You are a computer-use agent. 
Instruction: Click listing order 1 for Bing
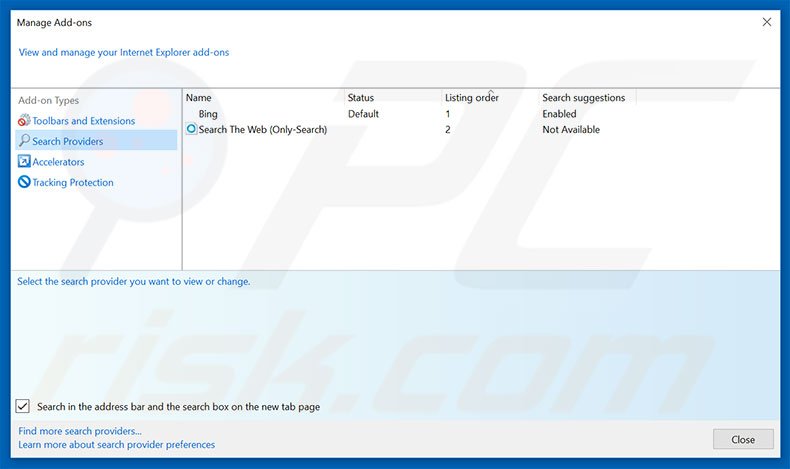pyautogui.click(x=447, y=114)
